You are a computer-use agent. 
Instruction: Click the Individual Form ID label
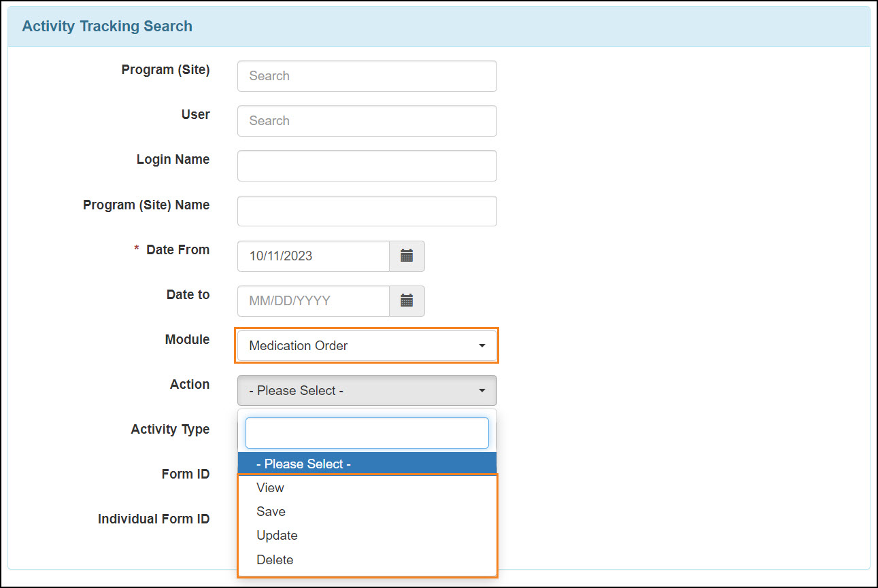[x=154, y=519]
